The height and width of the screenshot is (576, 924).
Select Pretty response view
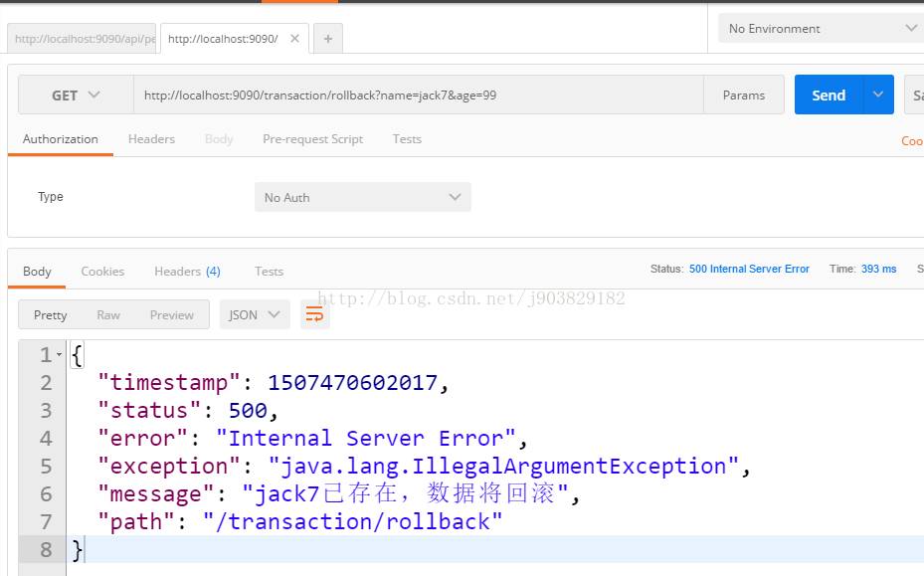coord(50,314)
